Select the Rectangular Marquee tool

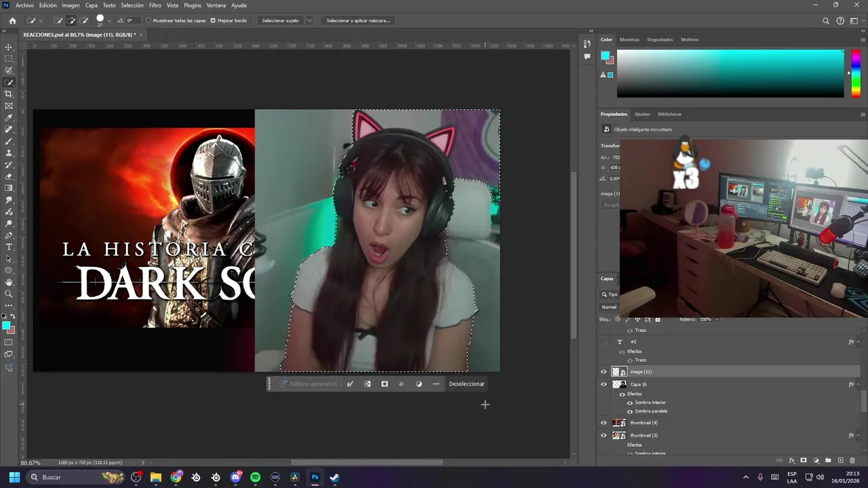9,59
